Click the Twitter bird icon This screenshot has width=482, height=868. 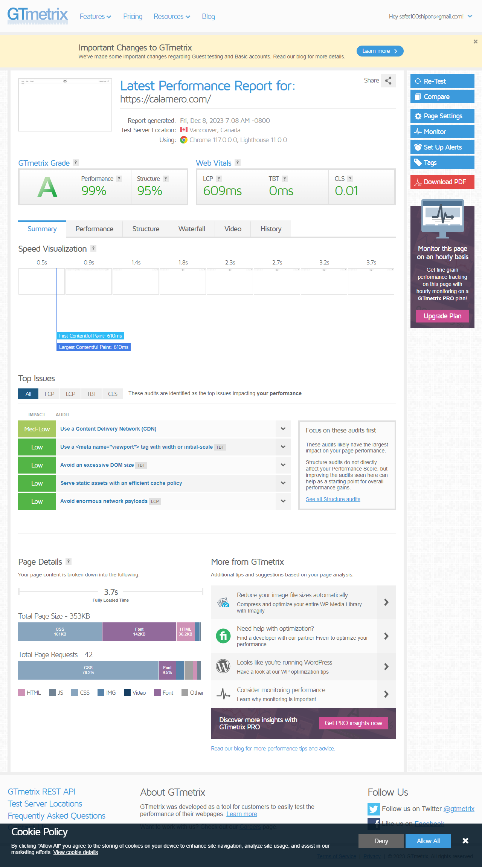click(374, 809)
